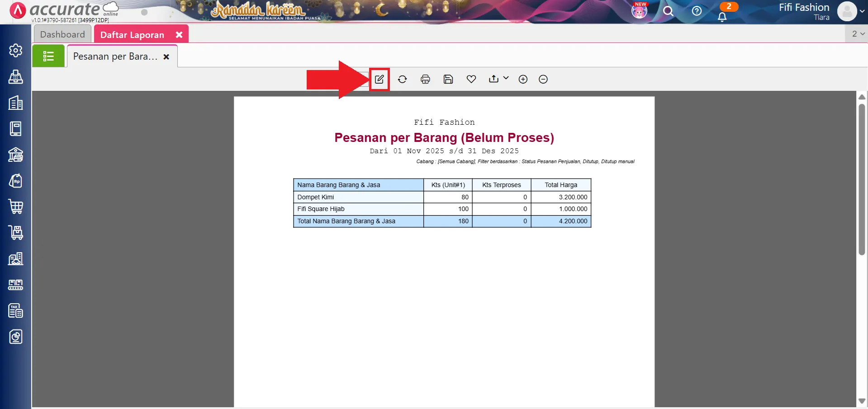This screenshot has width=868, height=409.
Task: Mark the report as favorite with the heart icon
Action: tap(471, 80)
